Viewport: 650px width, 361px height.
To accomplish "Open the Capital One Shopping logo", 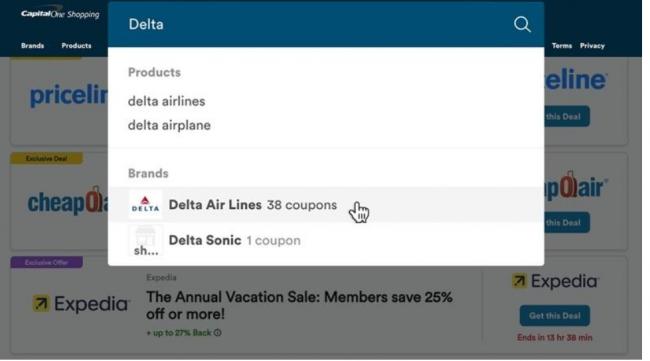I will click(60, 13).
